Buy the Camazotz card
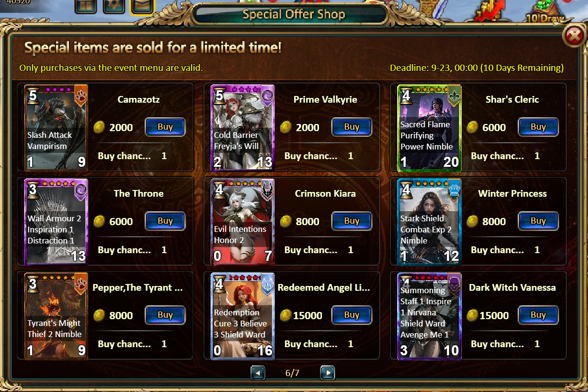 [x=165, y=127]
